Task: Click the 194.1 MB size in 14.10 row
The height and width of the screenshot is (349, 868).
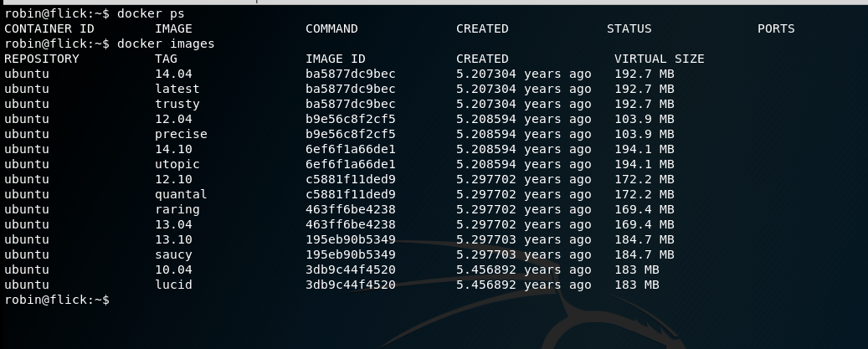Action: [645, 149]
